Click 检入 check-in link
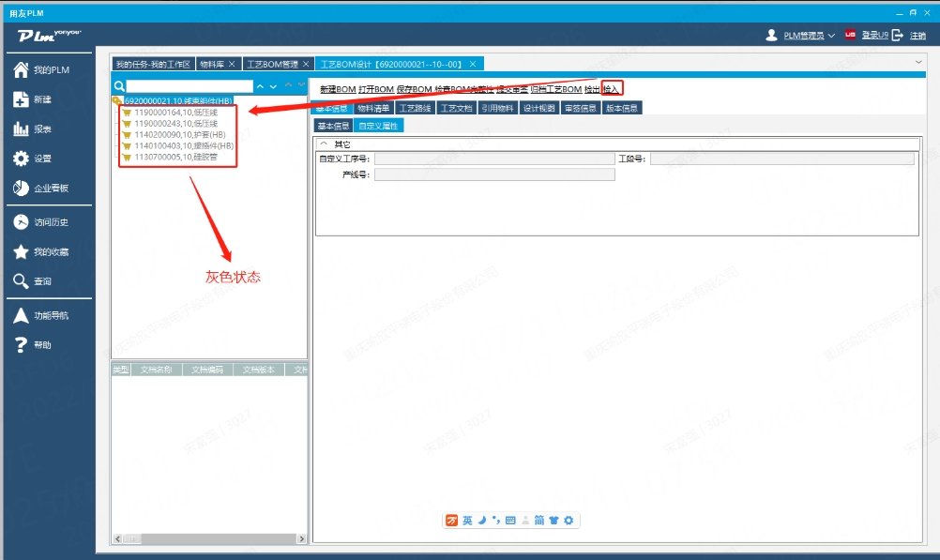The image size is (940, 560). click(x=611, y=89)
